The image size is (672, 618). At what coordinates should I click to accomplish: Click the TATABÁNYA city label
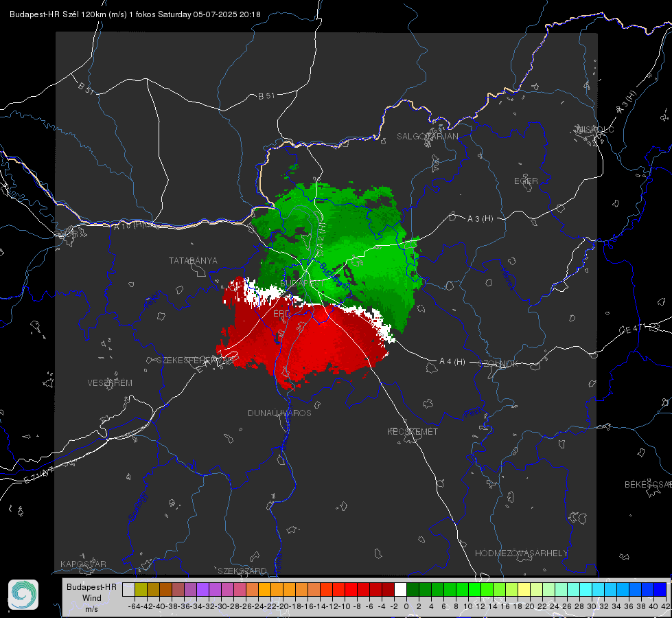point(193,261)
